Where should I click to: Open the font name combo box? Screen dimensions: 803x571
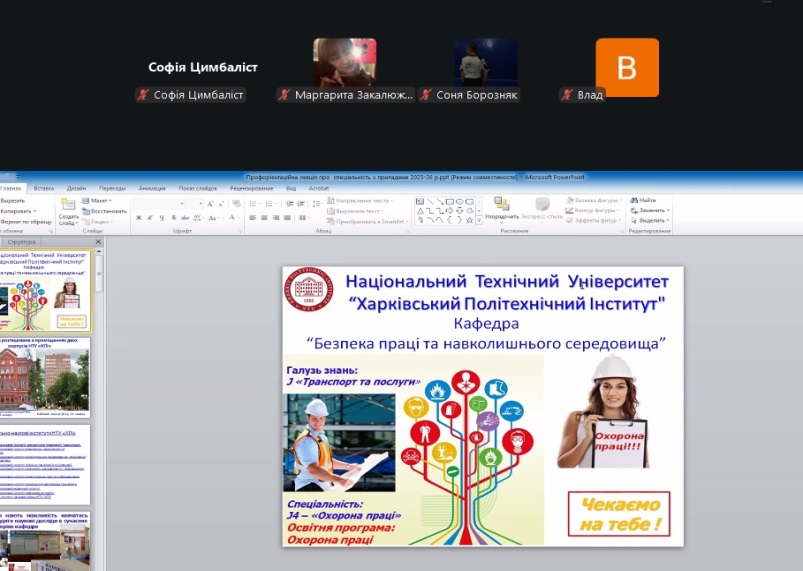click(x=159, y=204)
